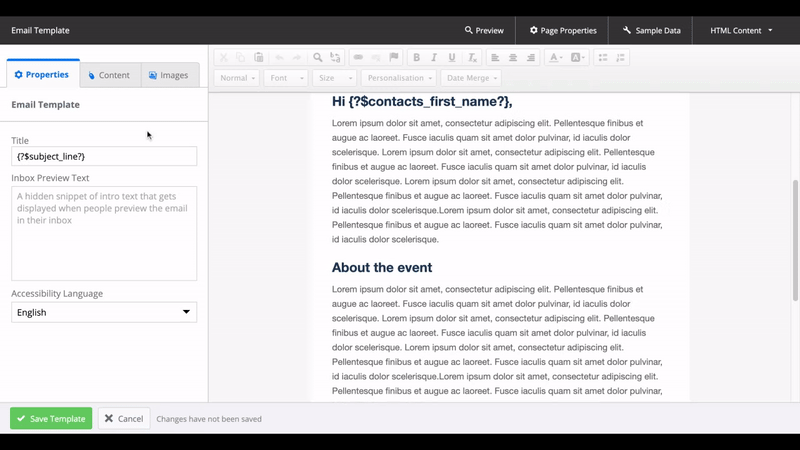Viewport: 800px width, 450px height.
Task: Align text right
Action: 531,57
